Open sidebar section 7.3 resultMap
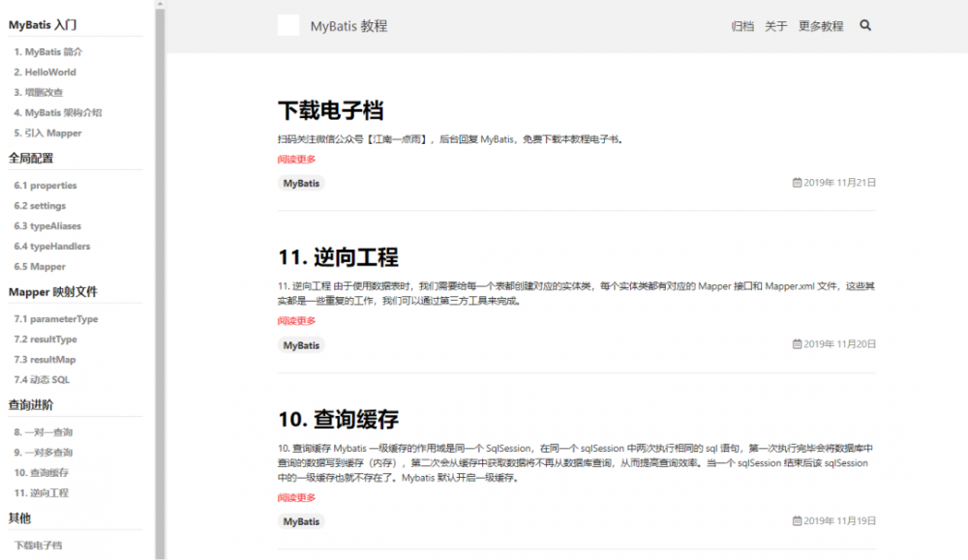This screenshot has height=560, width=968. point(45,360)
